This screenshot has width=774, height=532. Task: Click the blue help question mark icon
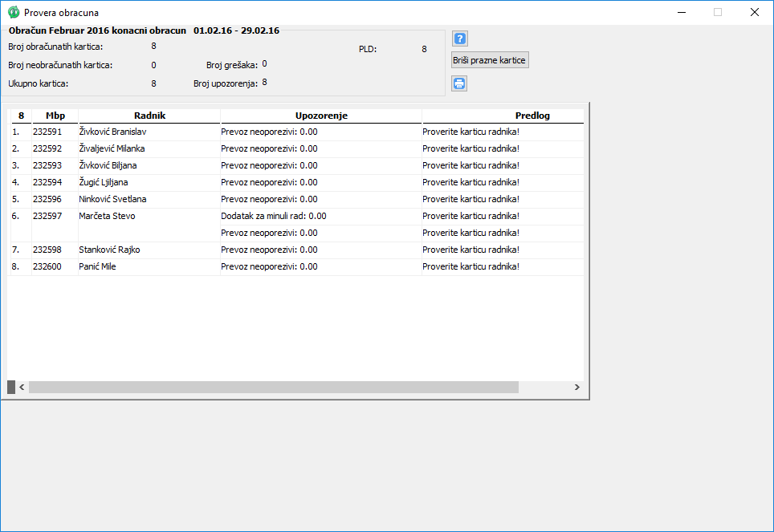(459, 39)
